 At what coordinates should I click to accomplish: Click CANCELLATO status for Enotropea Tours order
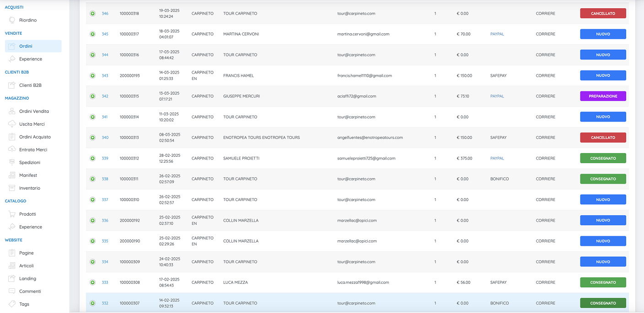click(603, 138)
